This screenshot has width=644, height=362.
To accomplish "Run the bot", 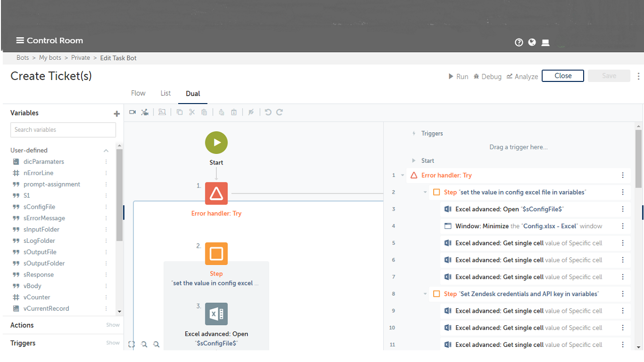I will click(458, 76).
